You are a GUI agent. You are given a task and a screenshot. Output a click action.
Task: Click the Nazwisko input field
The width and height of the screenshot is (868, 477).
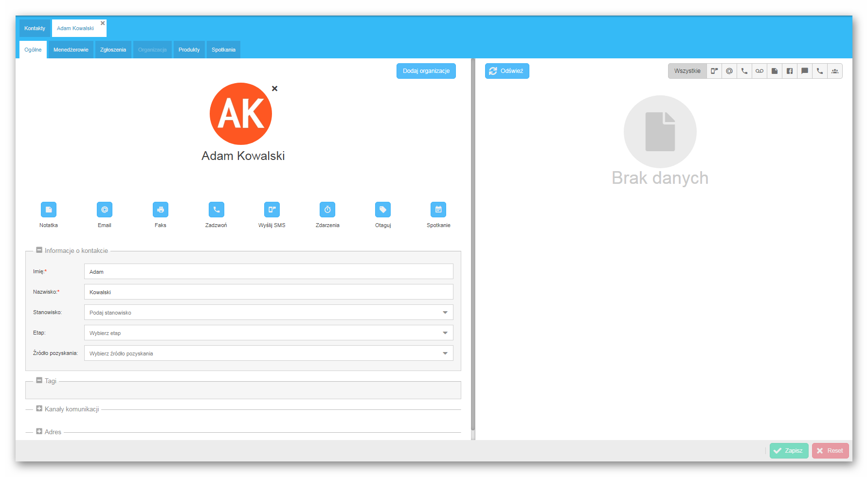point(269,292)
